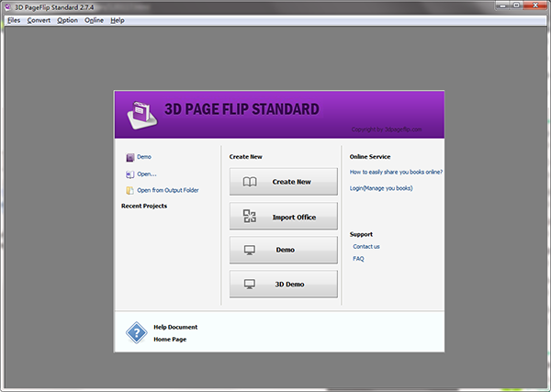This screenshot has width=551, height=392.
Task: Open the Online menu
Action: click(x=95, y=20)
